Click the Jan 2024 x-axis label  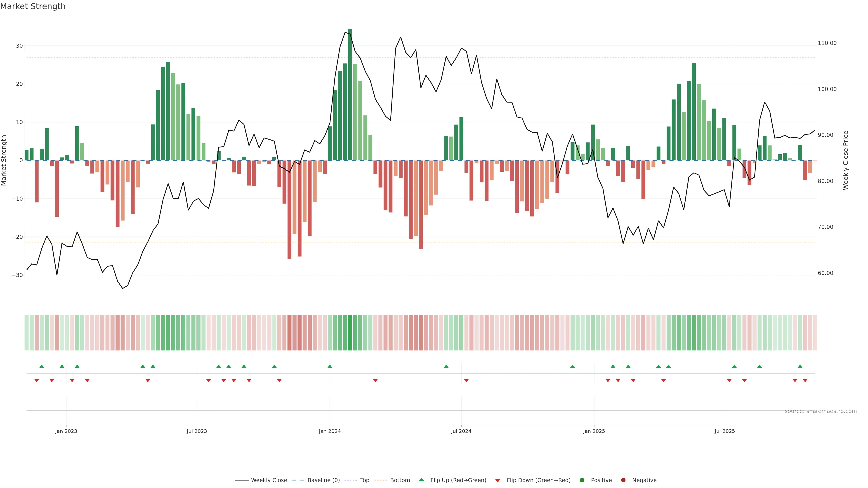pyautogui.click(x=330, y=431)
